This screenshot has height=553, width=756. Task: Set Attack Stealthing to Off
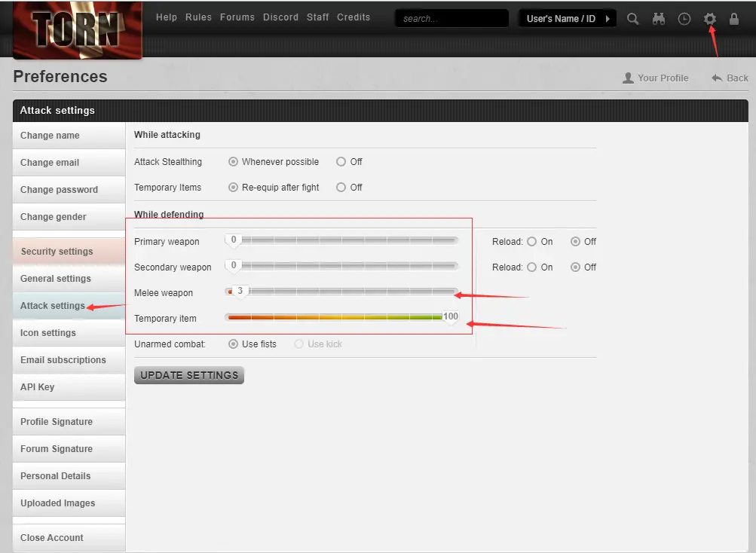coord(341,162)
